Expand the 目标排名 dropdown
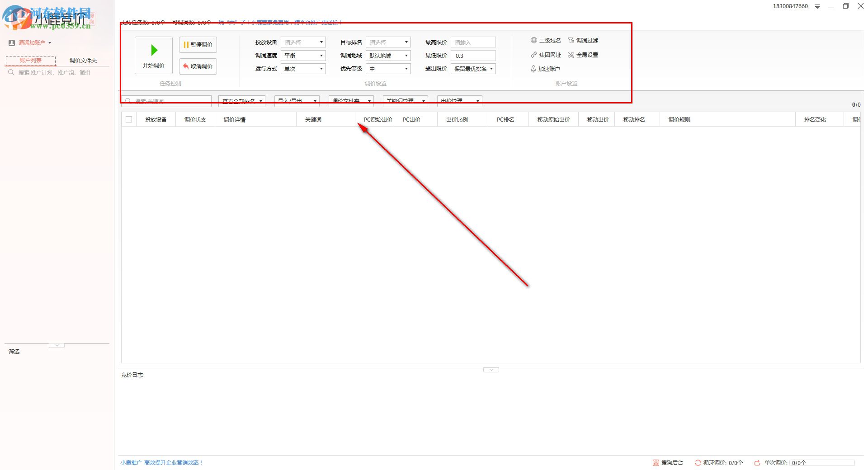Viewport: 868px width, 470px height. [x=388, y=42]
